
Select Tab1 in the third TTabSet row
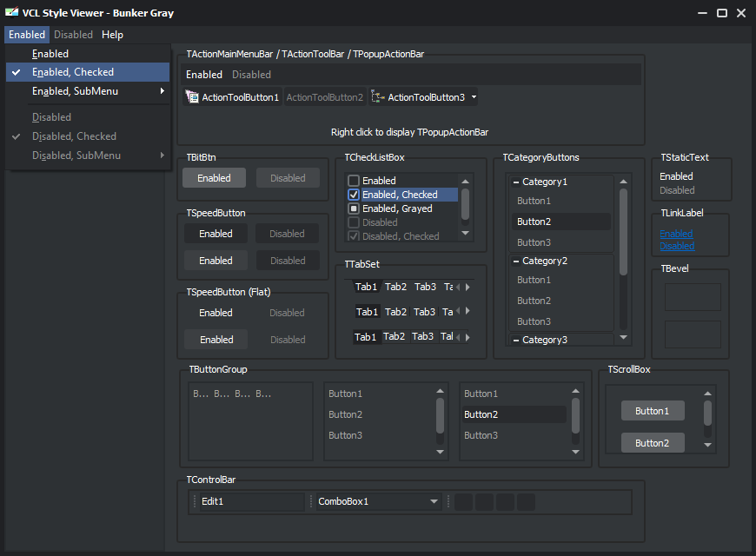[x=366, y=336]
